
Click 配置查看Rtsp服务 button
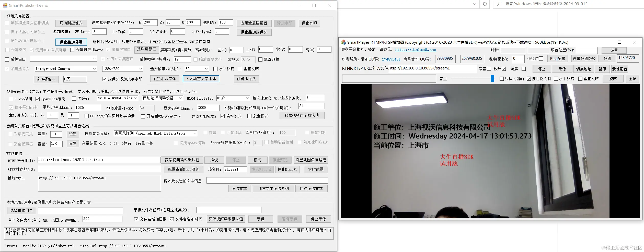183,170
